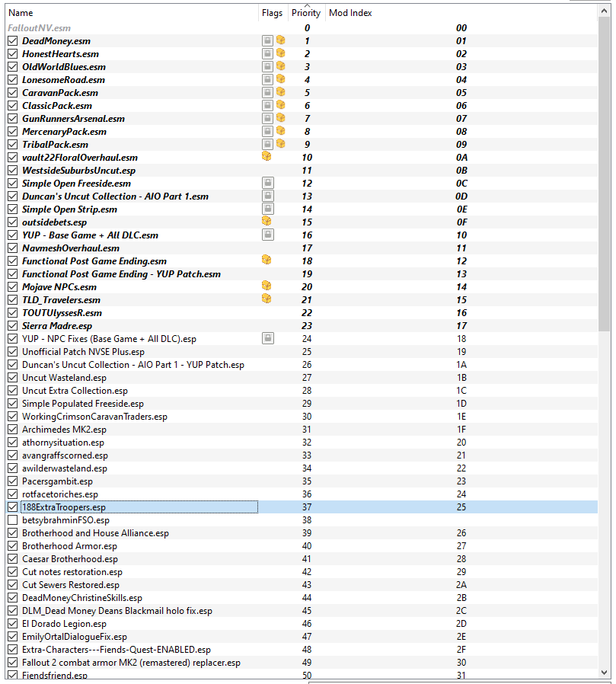The height and width of the screenshot is (684, 616).
Task: Disable the Uncut Wasteland.esp plugin checkbox
Action: point(13,378)
